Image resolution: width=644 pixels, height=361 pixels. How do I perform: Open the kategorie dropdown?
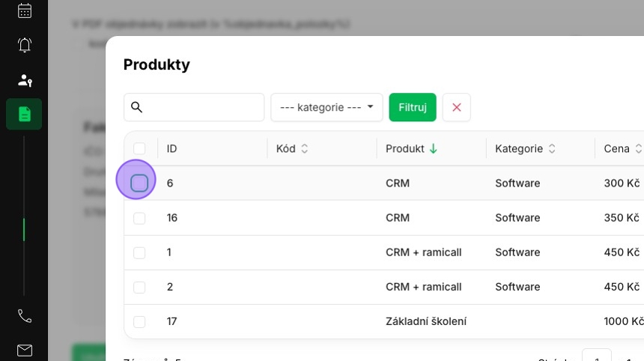(326, 107)
